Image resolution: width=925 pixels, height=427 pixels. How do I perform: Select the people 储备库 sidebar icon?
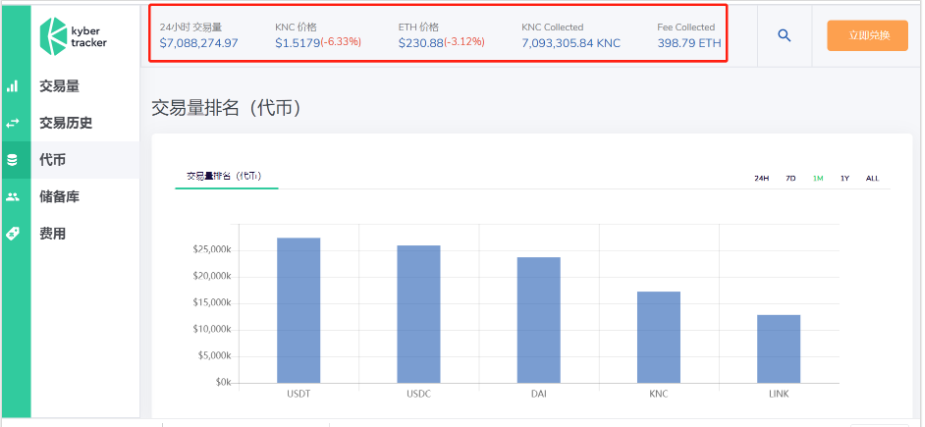click(12, 197)
